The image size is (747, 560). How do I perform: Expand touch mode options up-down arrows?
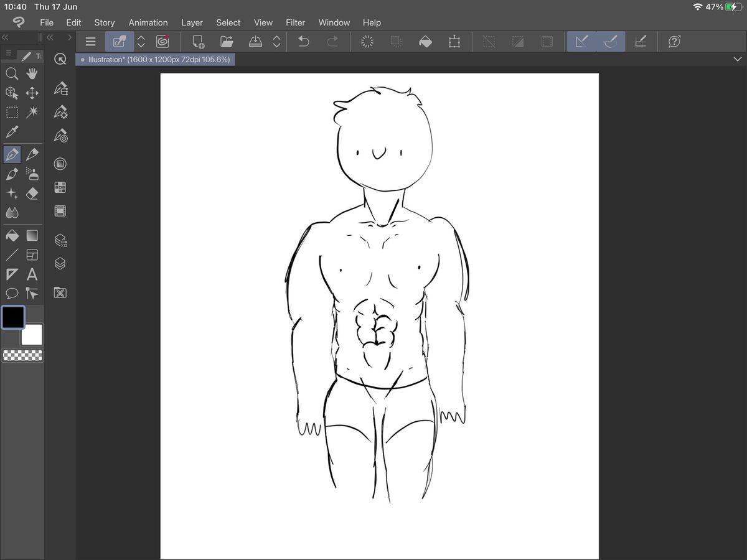tap(141, 42)
